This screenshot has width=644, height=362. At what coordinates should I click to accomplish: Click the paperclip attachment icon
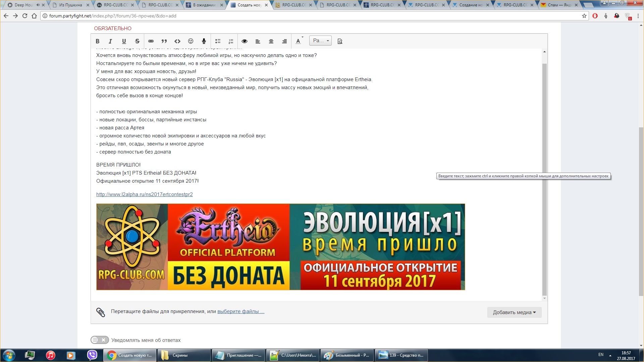(101, 312)
